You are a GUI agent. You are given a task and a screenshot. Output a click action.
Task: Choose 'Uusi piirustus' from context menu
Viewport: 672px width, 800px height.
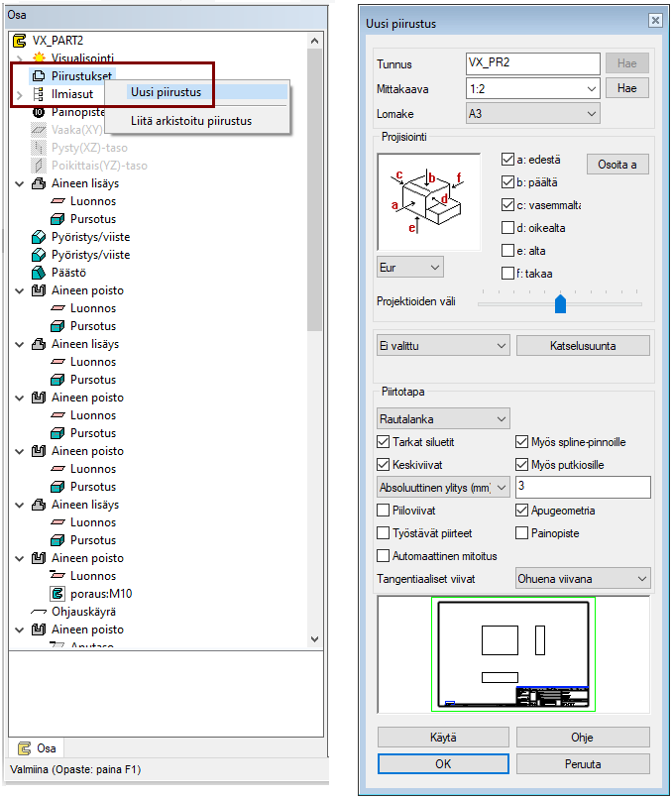pos(167,93)
